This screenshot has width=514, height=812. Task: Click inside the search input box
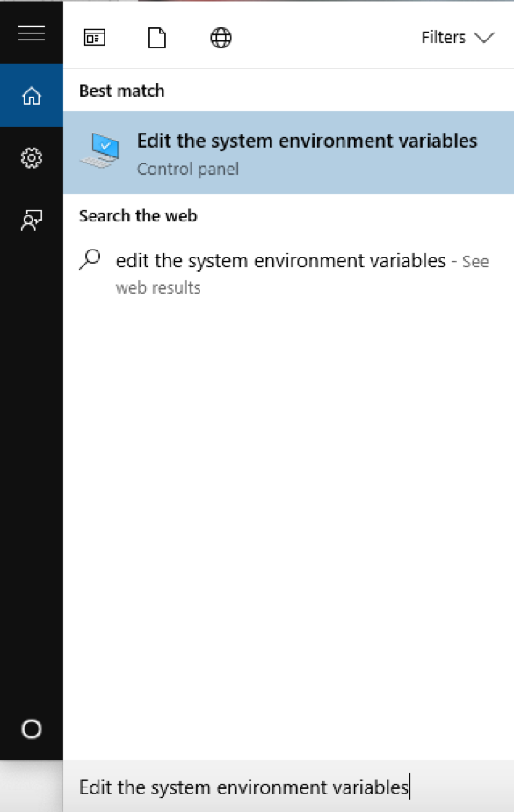pos(264,787)
